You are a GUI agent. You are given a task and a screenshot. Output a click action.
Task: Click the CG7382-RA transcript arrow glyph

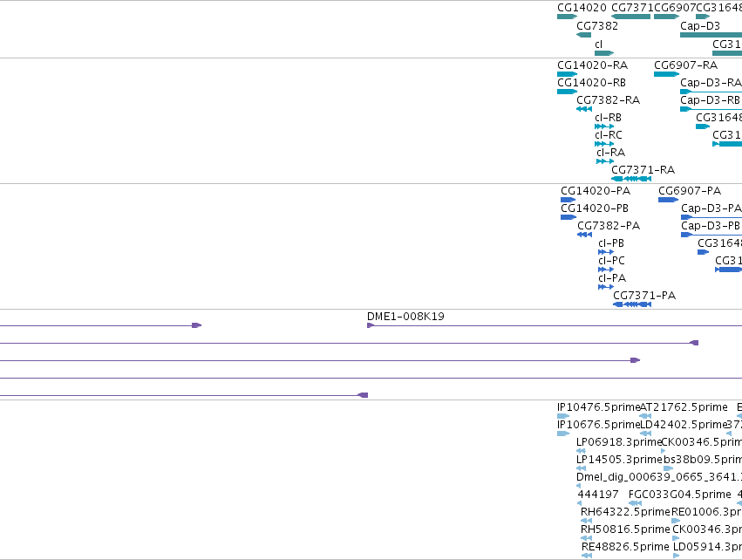584,109
